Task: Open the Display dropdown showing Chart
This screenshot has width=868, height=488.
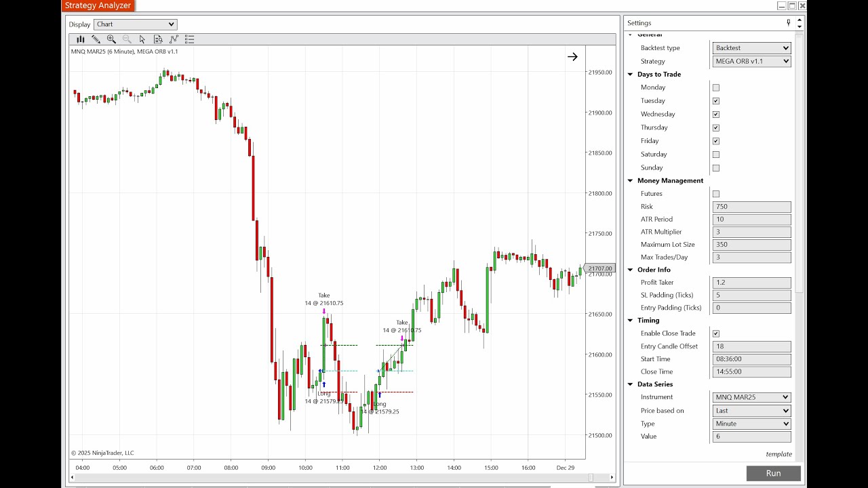Action: coord(135,24)
